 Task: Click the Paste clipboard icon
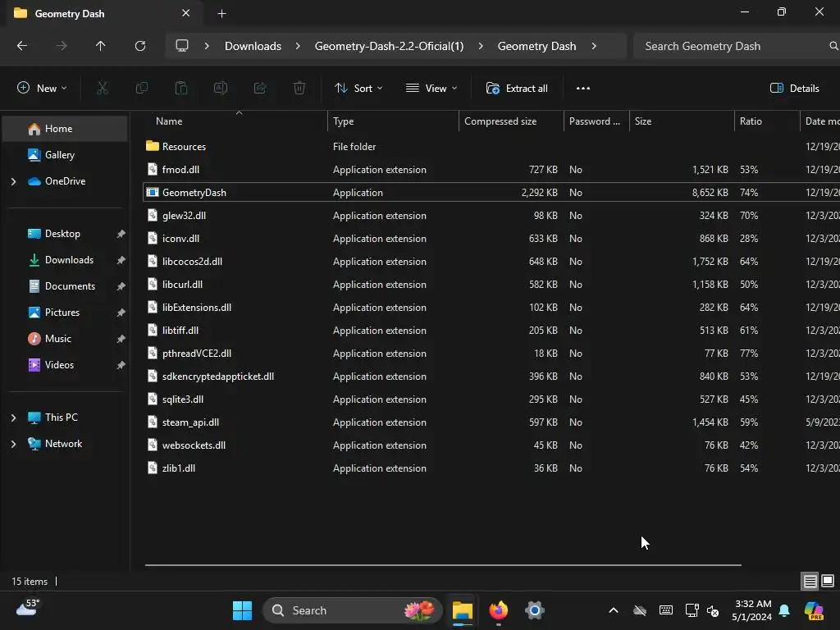tap(181, 89)
